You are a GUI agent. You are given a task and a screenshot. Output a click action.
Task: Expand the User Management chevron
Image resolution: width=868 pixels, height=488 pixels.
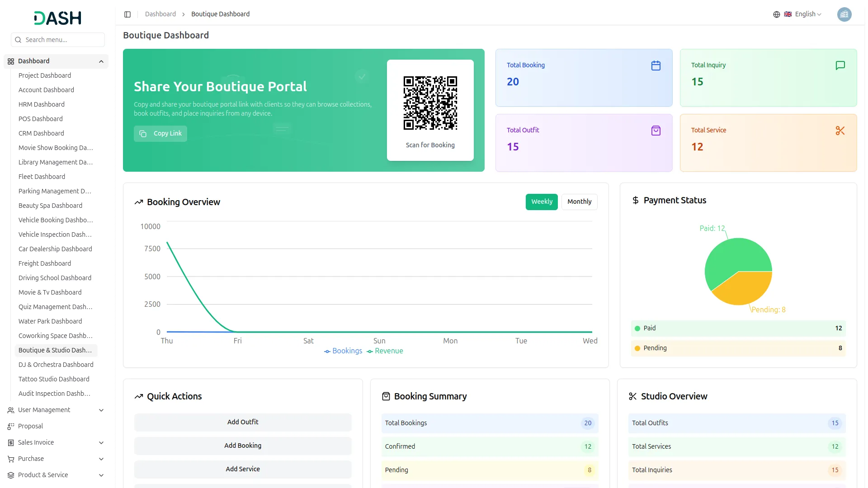click(101, 410)
